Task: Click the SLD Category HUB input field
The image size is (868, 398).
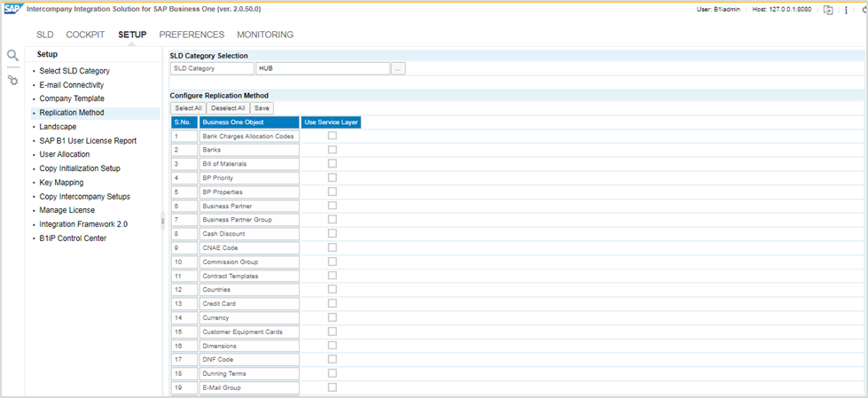Action: pyautogui.click(x=323, y=68)
